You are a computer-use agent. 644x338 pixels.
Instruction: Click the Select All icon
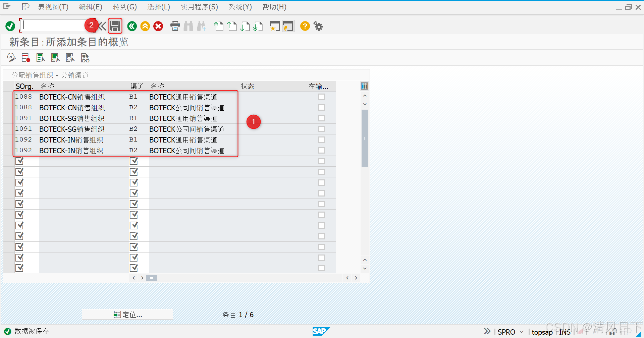click(41, 58)
